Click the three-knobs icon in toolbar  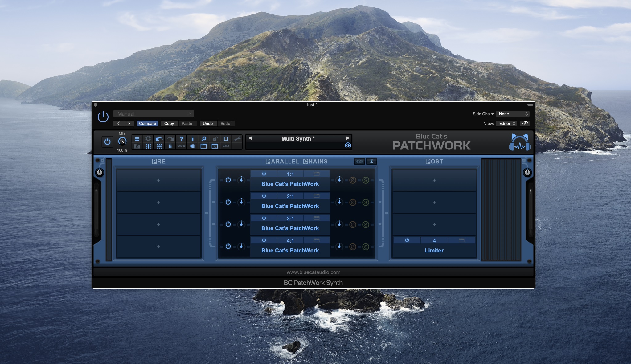point(181,146)
